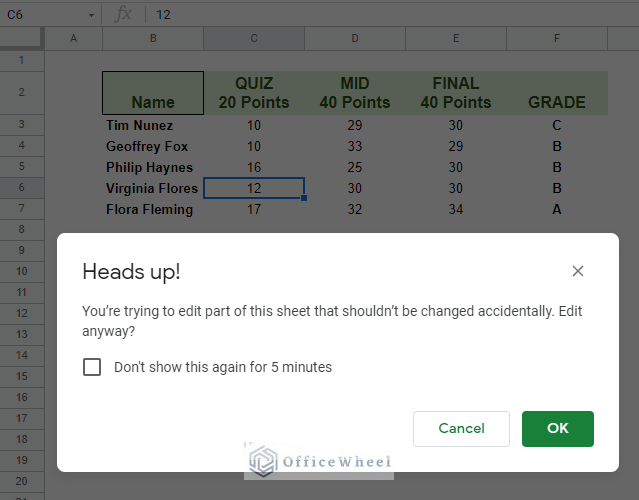Click the QUIZ 20 Points header cell

254,93
